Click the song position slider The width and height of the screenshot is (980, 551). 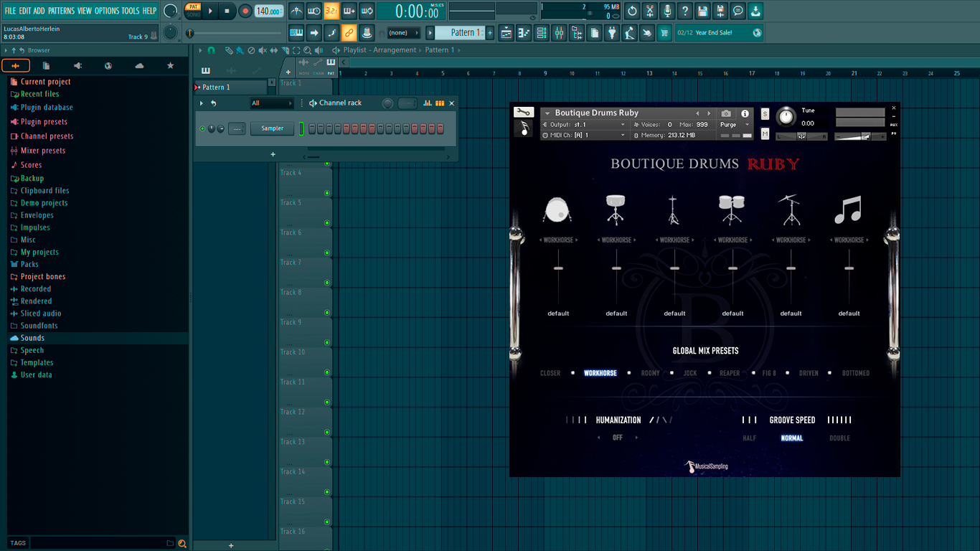235,33
